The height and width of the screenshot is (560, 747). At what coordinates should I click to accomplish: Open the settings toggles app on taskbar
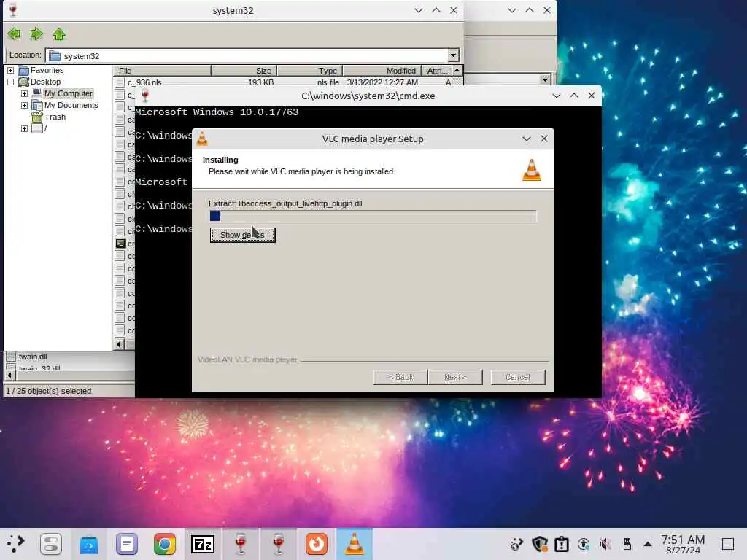pyautogui.click(x=51, y=544)
